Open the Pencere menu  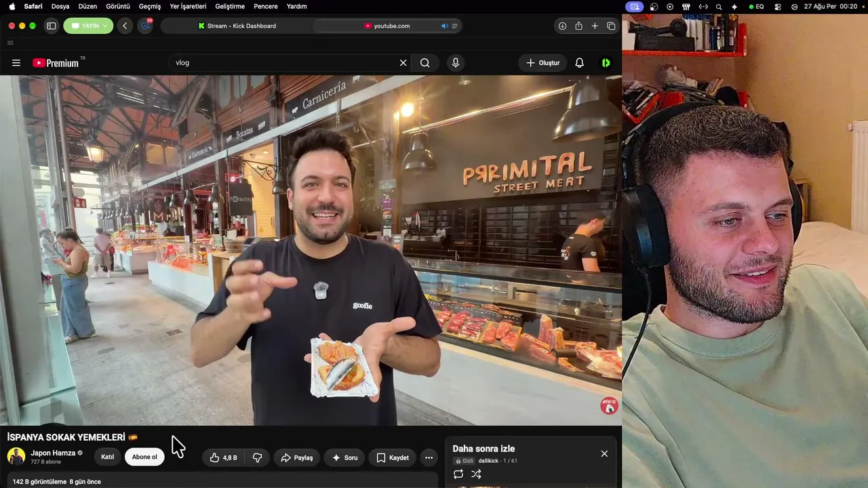tap(266, 7)
